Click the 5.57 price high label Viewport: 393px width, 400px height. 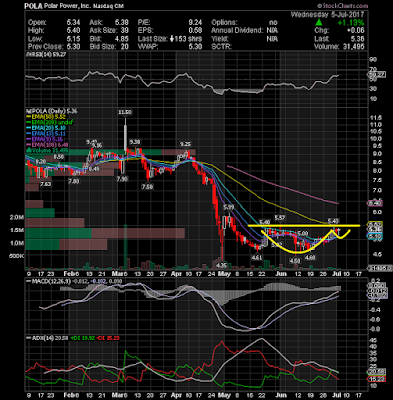[280, 218]
